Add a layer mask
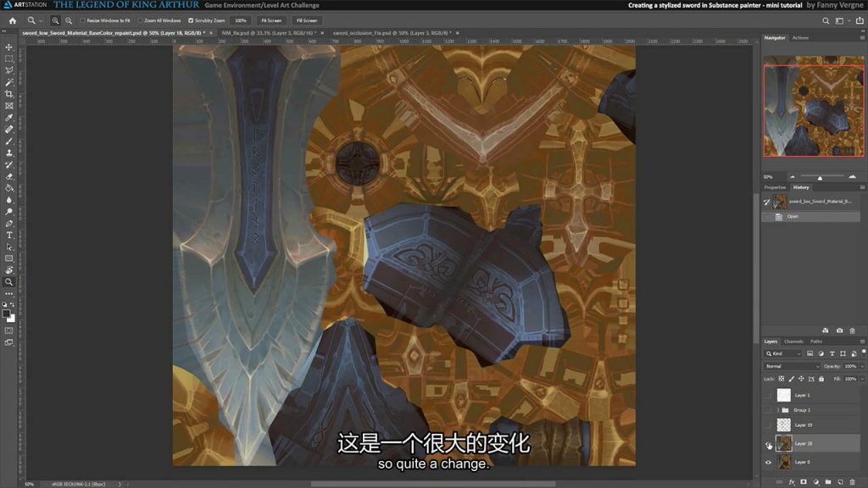This screenshot has width=868, height=488. tap(804, 482)
